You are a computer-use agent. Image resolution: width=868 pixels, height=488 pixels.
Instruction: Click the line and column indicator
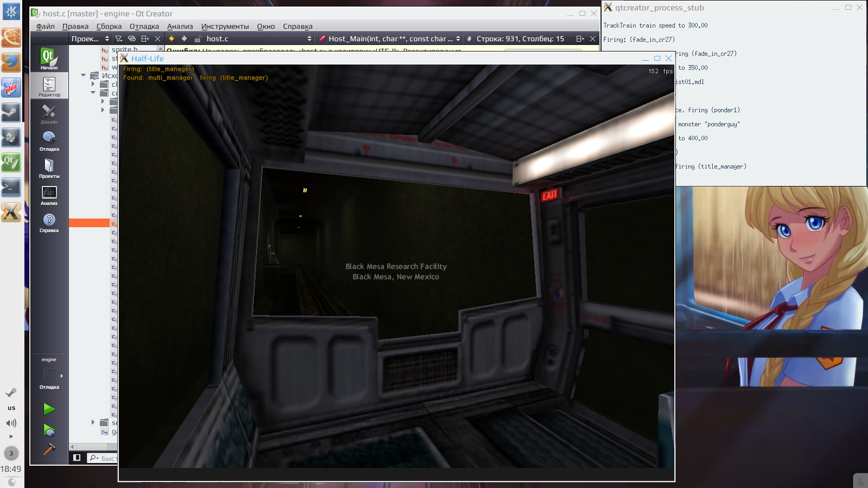tap(520, 38)
